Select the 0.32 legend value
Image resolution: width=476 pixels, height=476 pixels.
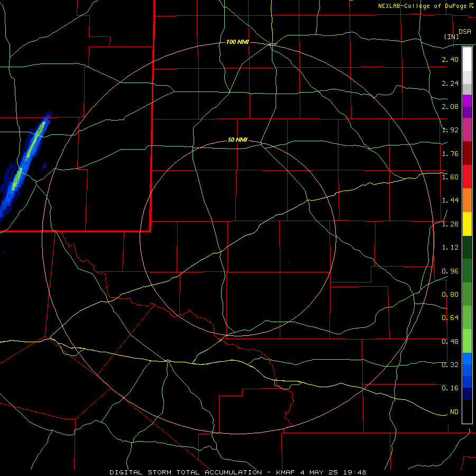click(x=450, y=365)
